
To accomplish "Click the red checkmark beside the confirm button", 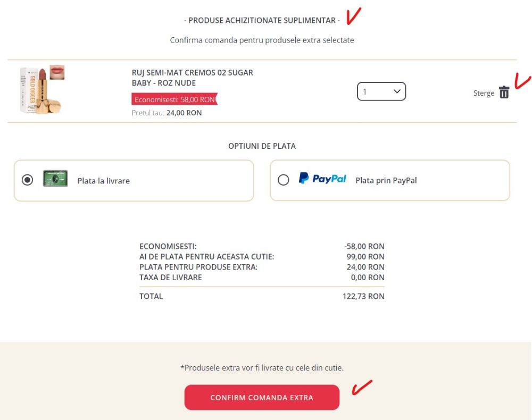I will point(361,388).
